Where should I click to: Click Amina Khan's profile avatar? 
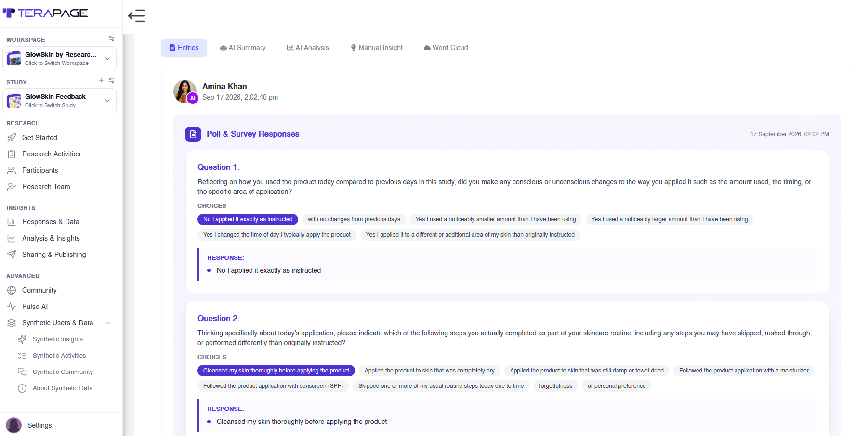point(185,91)
